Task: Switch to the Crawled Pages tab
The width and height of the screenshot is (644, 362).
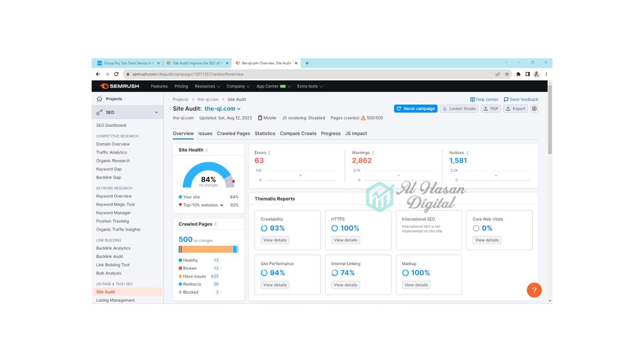Action: (233, 134)
